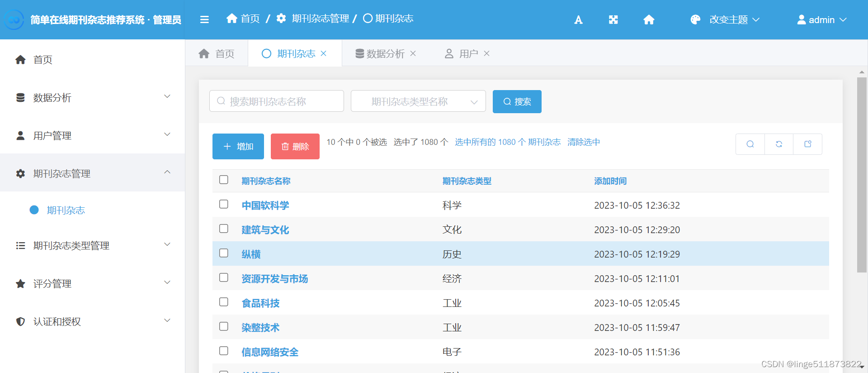Click the gear icon in breadcrumb
868x373 pixels.
coord(281,18)
